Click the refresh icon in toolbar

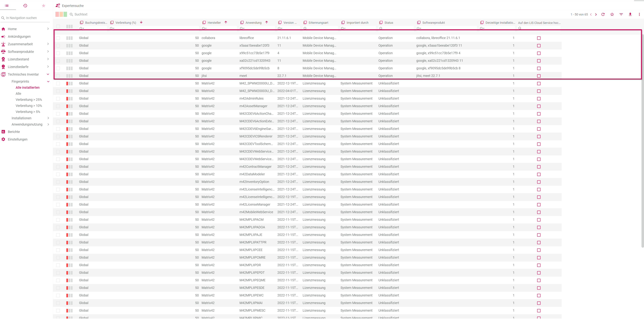point(603,14)
